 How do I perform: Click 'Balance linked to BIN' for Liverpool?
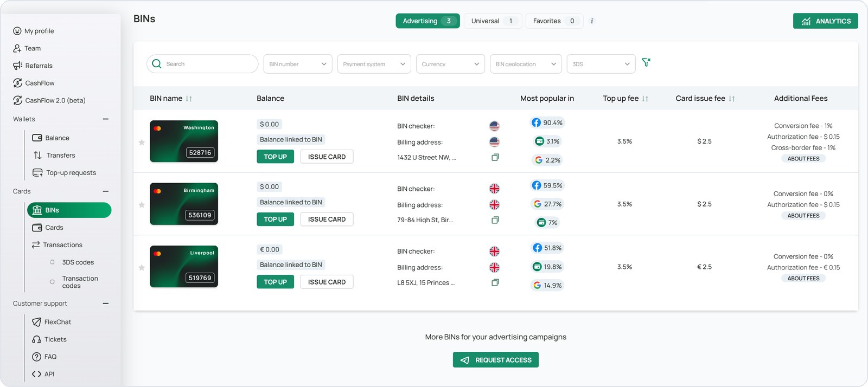pyautogui.click(x=291, y=265)
